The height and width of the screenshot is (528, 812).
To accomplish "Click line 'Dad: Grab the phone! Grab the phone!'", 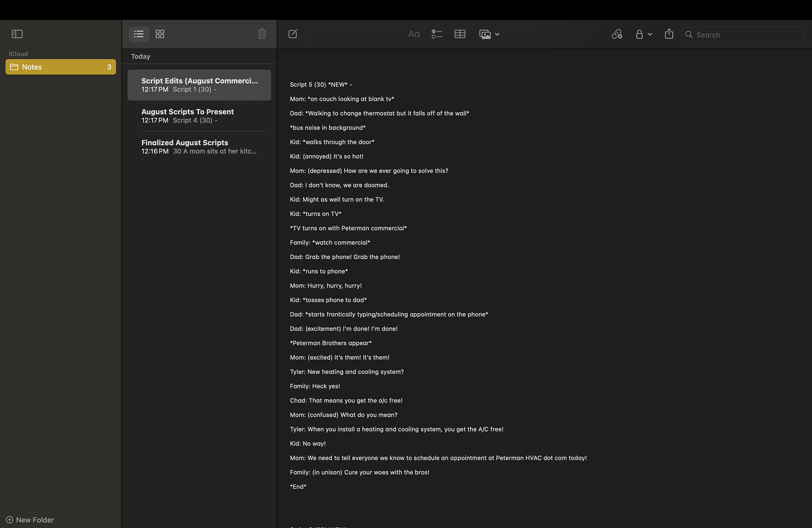I will coord(345,257).
